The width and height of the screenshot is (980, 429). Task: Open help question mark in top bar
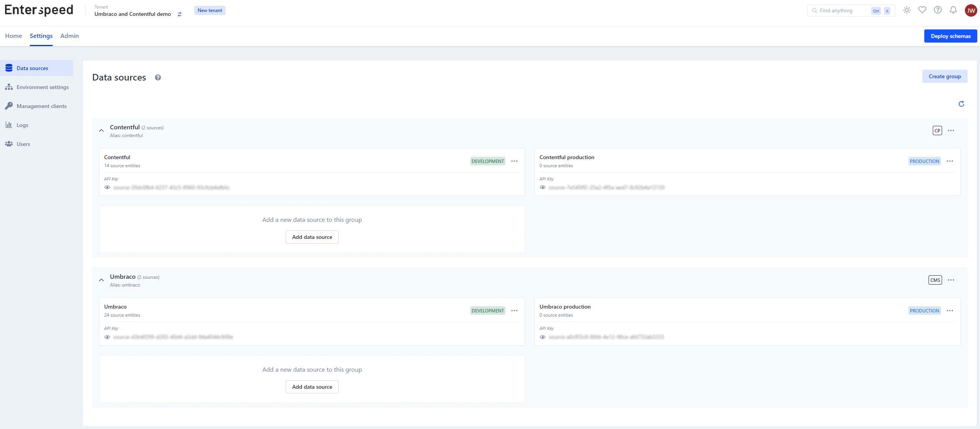coord(938,10)
